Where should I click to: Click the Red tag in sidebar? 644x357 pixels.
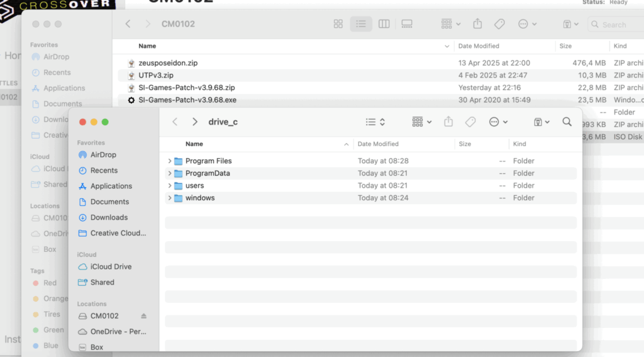point(50,283)
